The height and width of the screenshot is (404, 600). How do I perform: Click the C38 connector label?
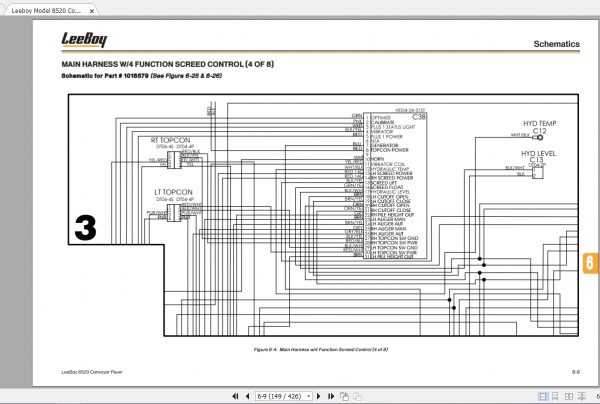click(x=419, y=117)
